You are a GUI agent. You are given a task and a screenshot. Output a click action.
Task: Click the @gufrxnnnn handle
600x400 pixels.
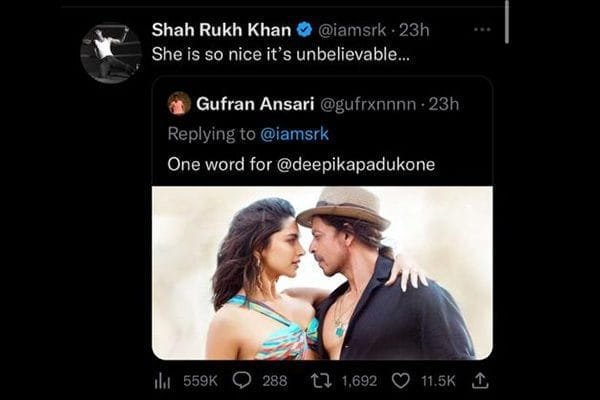coord(367,103)
